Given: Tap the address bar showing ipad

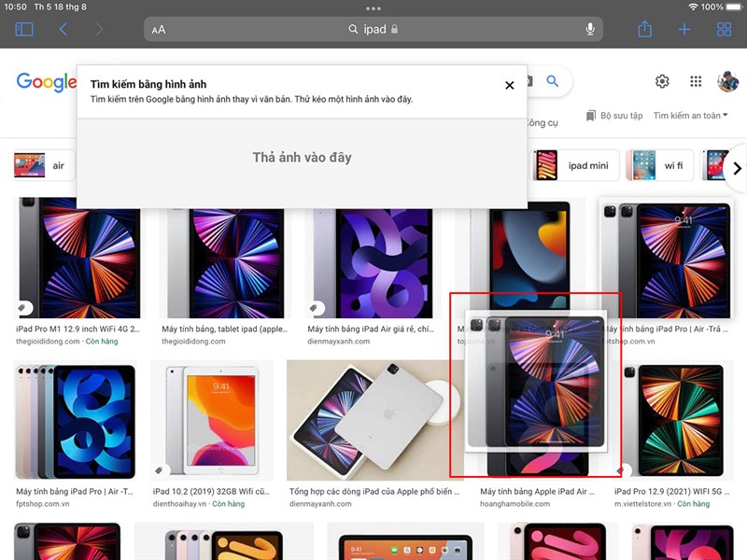Looking at the screenshot, I should [x=373, y=29].
